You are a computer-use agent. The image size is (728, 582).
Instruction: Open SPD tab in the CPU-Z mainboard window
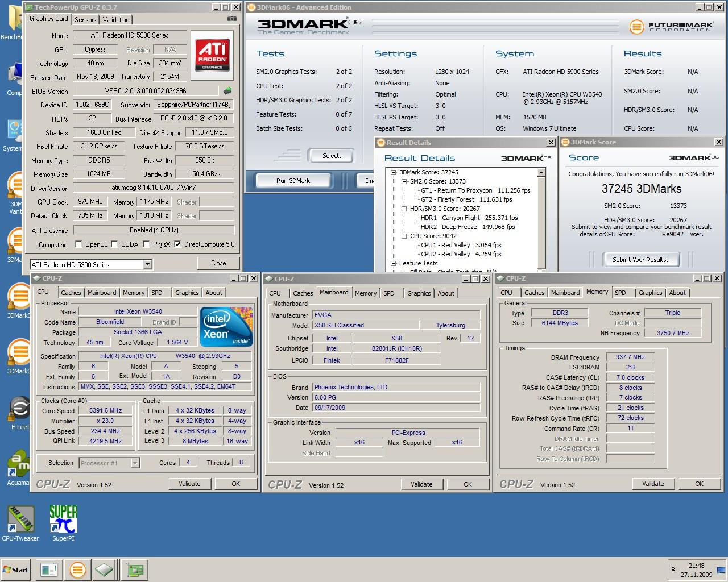tap(389, 293)
